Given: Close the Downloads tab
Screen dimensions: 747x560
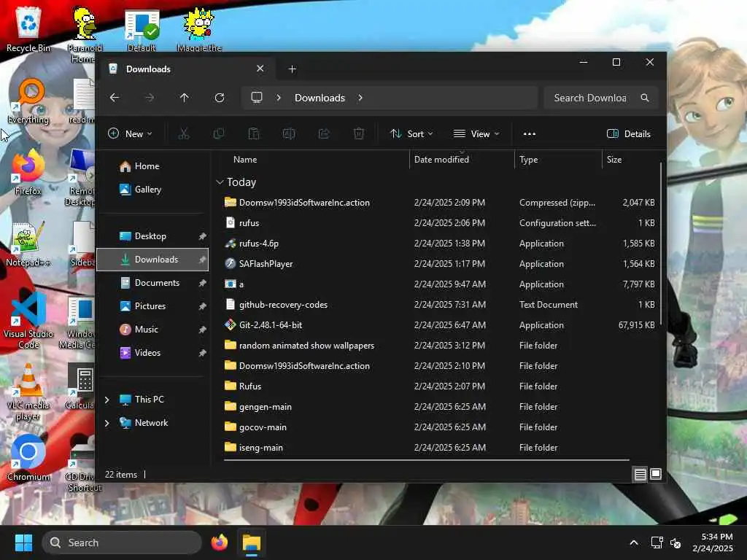Looking at the screenshot, I should point(260,69).
